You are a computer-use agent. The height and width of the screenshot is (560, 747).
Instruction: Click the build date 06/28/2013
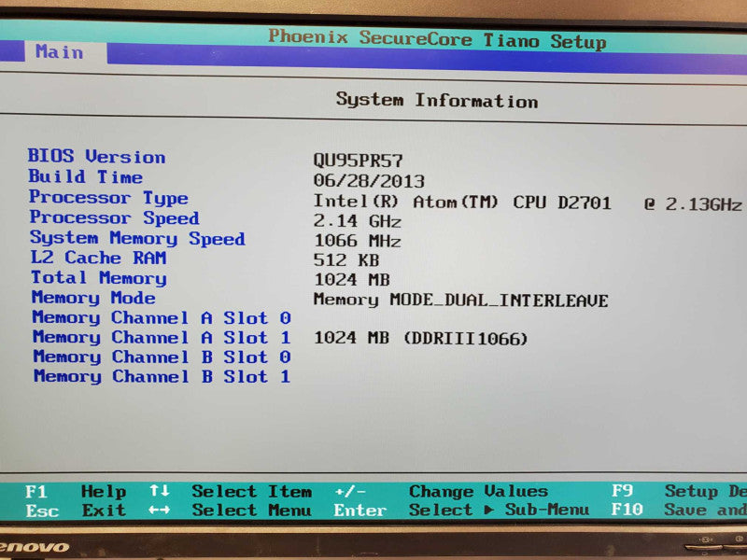369,180
